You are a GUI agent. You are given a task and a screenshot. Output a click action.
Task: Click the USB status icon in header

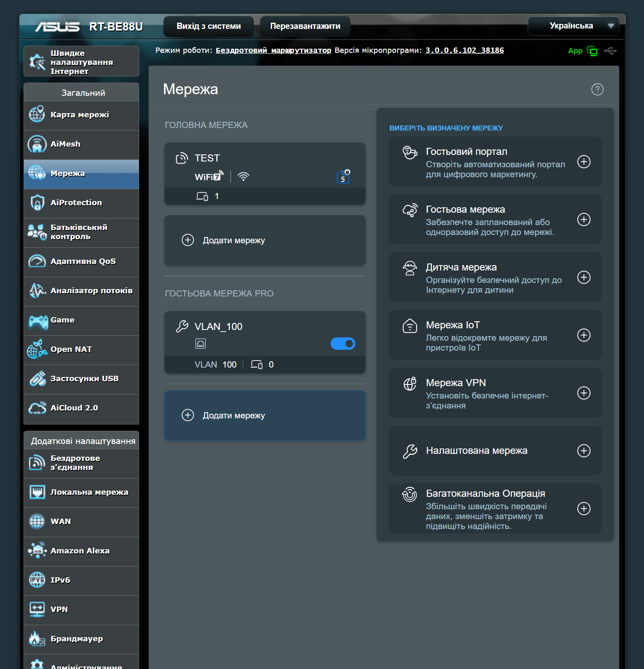click(x=610, y=51)
